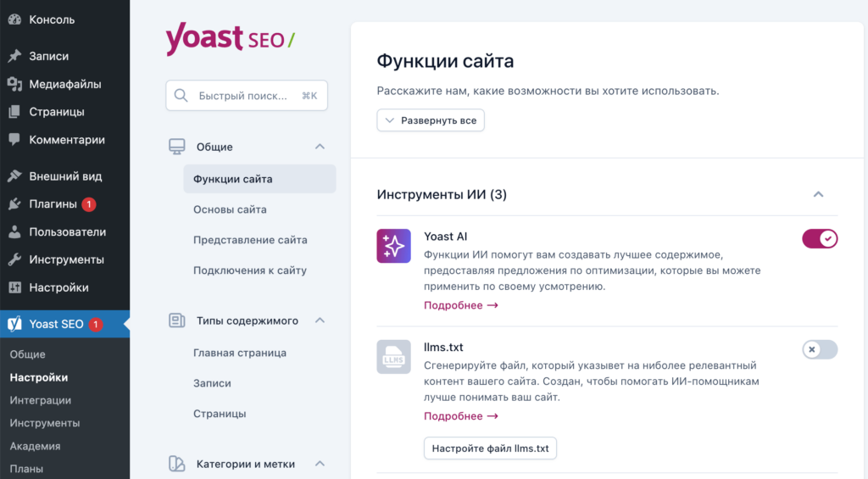Image resolution: width=868 pixels, height=479 pixels.
Task: Open Подключения к сайту menu item
Action: tap(250, 270)
